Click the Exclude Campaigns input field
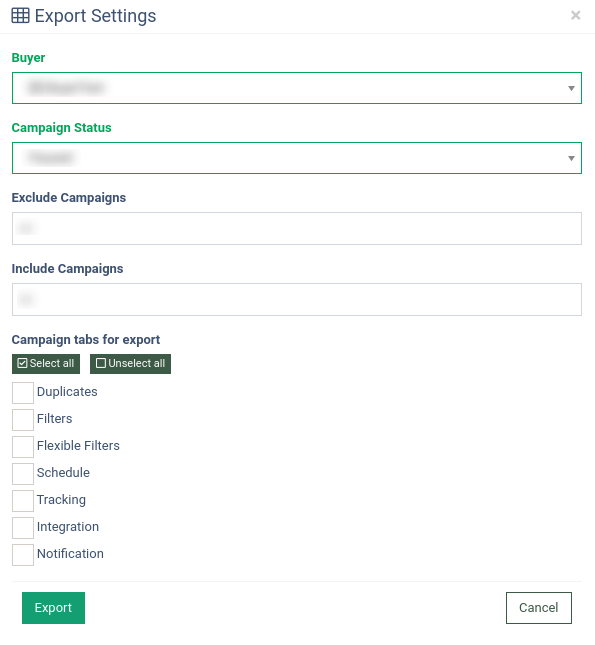 (297, 229)
